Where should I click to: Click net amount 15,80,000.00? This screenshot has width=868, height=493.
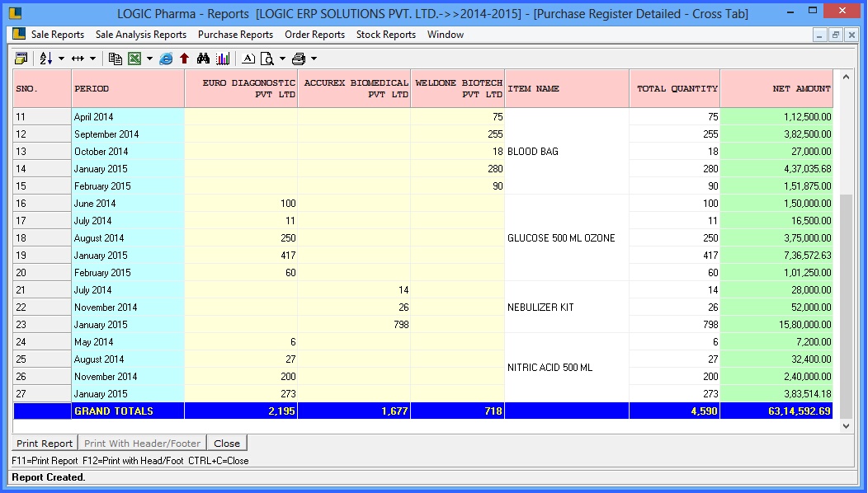(776, 324)
